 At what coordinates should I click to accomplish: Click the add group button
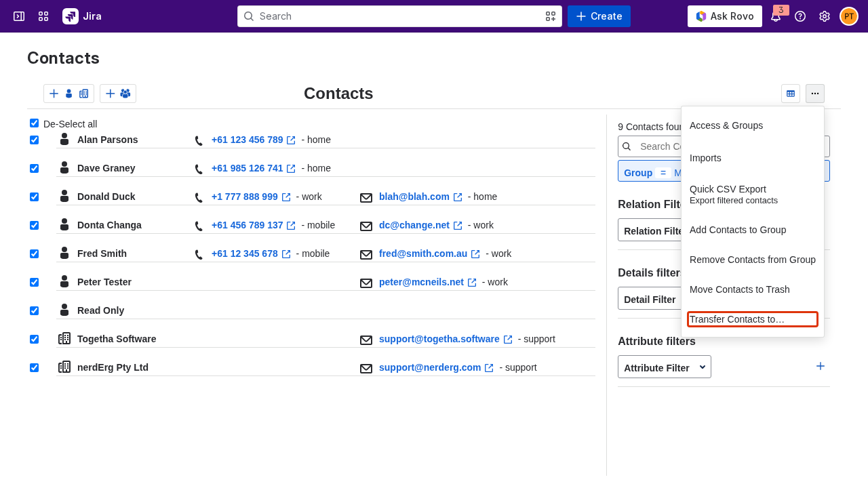click(118, 94)
